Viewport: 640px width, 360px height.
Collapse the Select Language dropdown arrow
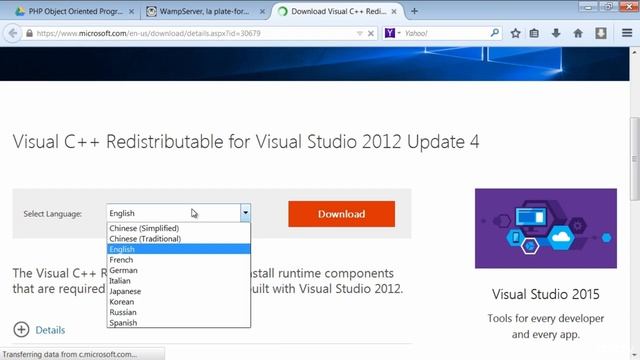pyautogui.click(x=245, y=213)
